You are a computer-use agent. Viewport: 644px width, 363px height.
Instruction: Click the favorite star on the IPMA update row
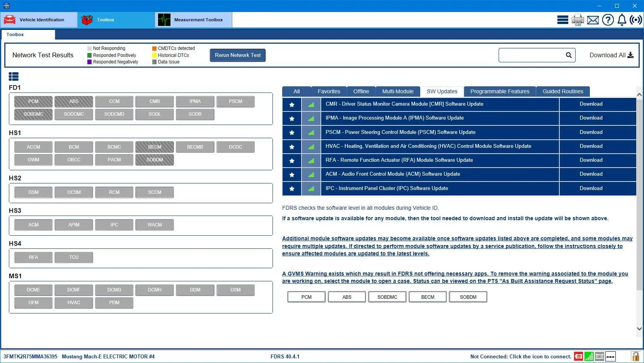coord(292,118)
